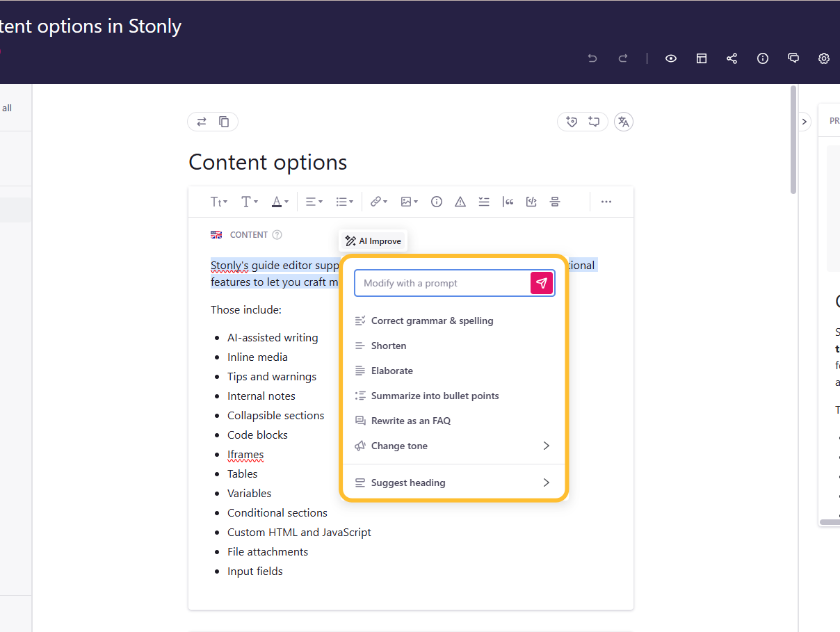Image resolution: width=840 pixels, height=632 pixels.
Task: Add a warning block
Action: tap(460, 202)
